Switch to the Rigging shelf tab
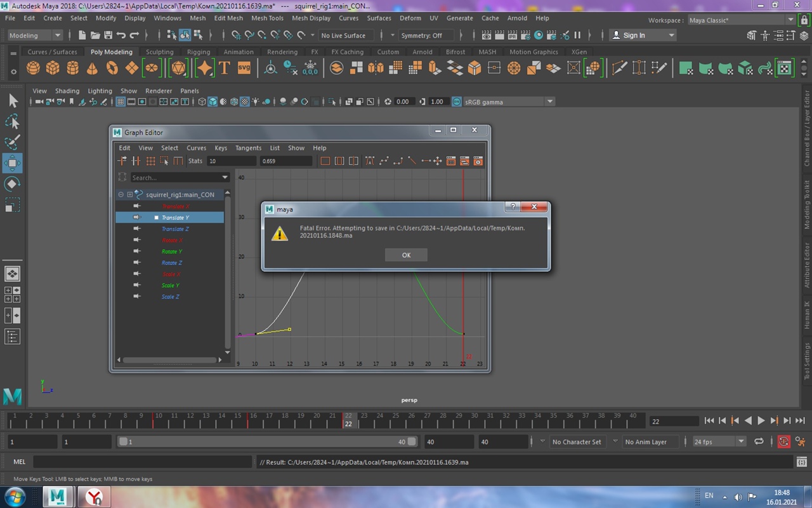 (x=199, y=52)
